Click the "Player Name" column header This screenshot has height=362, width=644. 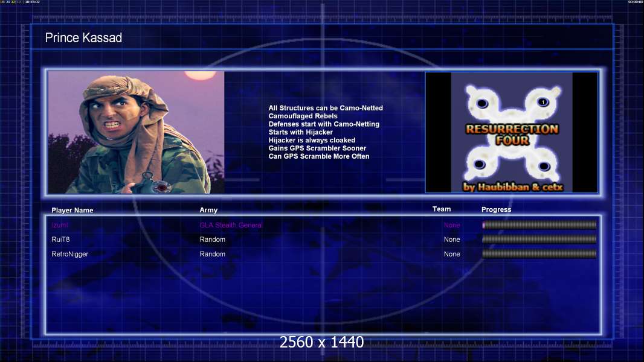[72, 210]
